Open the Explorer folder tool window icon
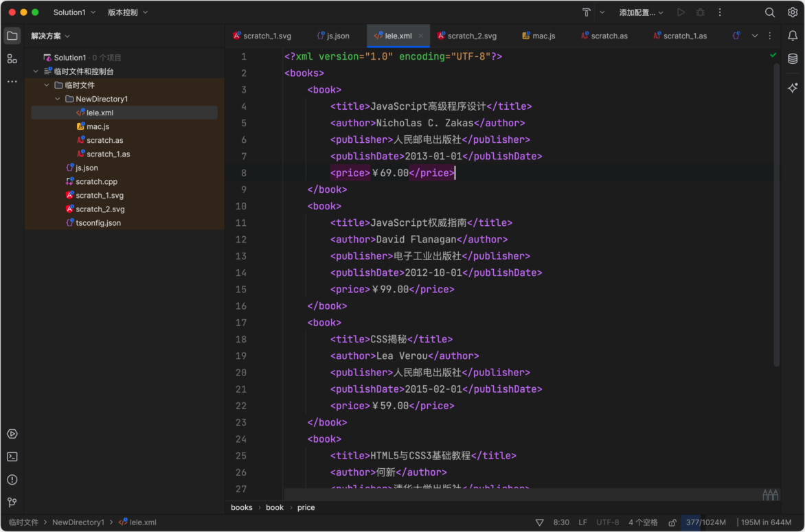 [12, 36]
